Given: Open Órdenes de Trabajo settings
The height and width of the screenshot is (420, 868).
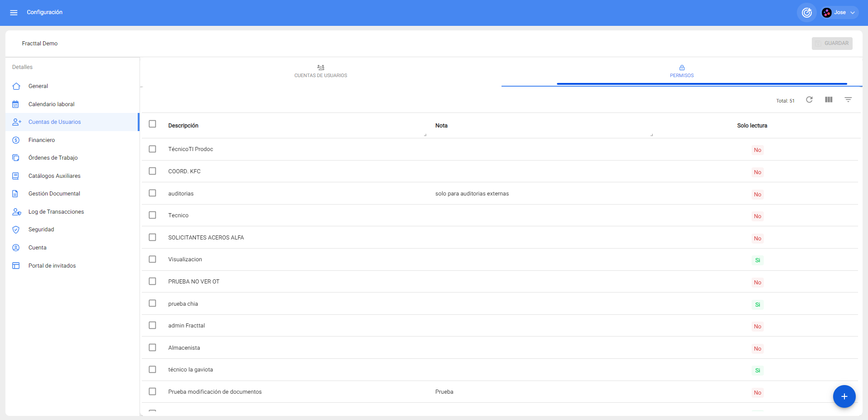Looking at the screenshot, I should 53,158.
